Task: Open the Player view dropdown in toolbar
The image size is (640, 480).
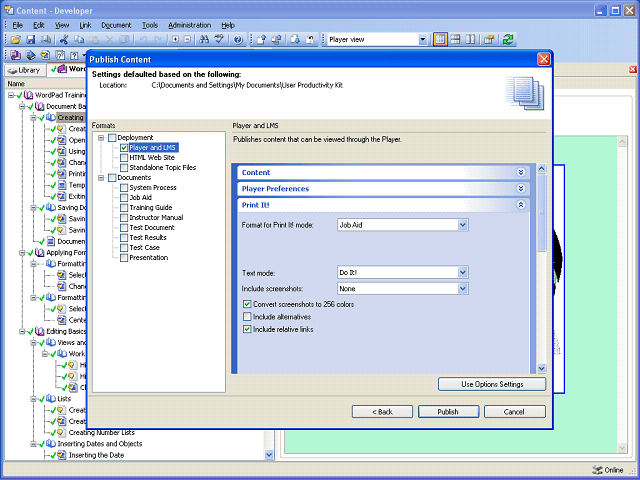Action: tap(422, 40)
